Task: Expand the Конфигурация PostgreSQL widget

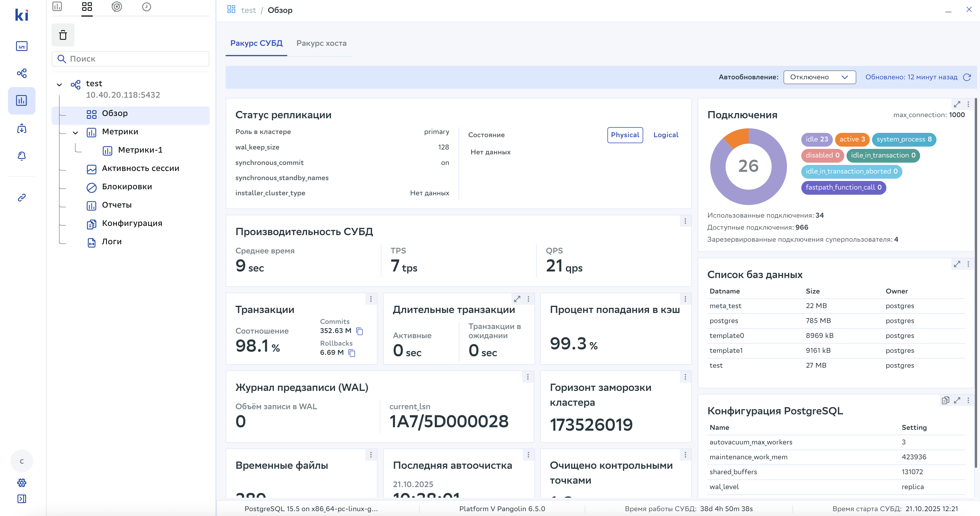Action: (957, 400)
